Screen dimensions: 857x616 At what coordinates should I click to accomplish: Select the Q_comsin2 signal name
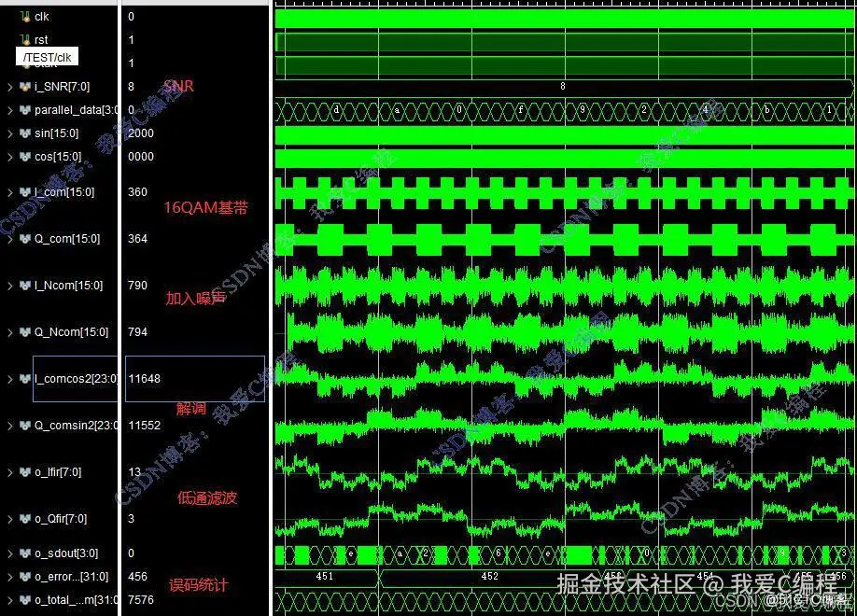[76, 426]
